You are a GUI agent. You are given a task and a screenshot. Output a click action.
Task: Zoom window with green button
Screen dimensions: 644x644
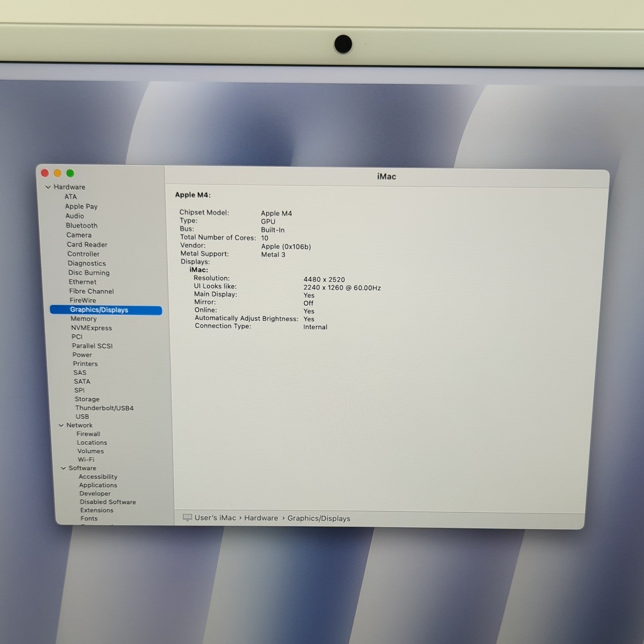pyautogui.click(x=70, y=173)
